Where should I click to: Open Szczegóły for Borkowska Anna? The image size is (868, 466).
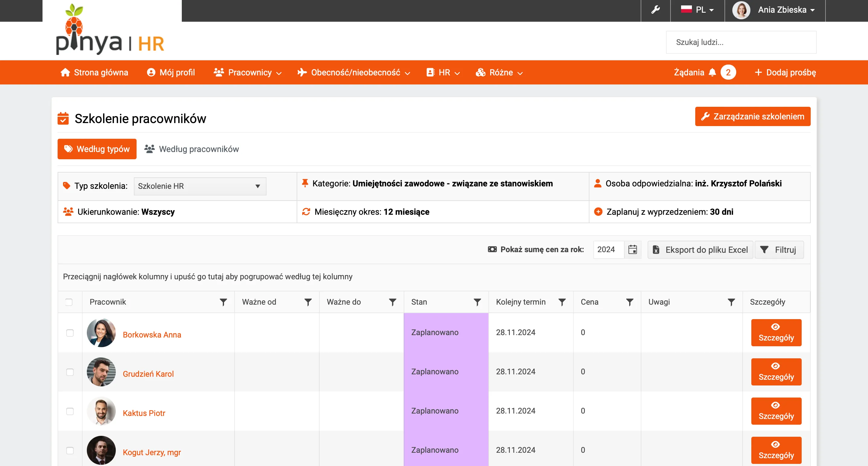pos(776,333)
